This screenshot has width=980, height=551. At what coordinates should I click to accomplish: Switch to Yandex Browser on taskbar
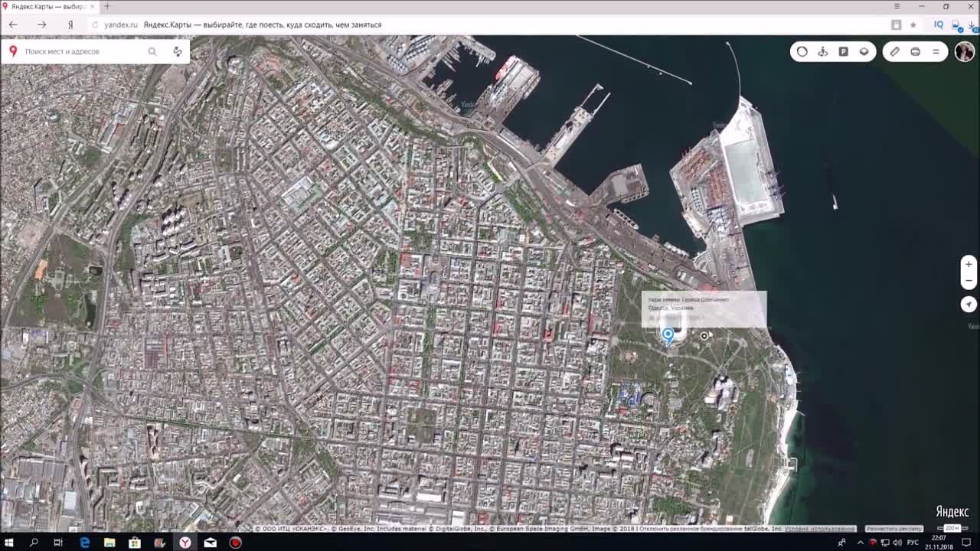pyautogui.click(x=185, y=543)
